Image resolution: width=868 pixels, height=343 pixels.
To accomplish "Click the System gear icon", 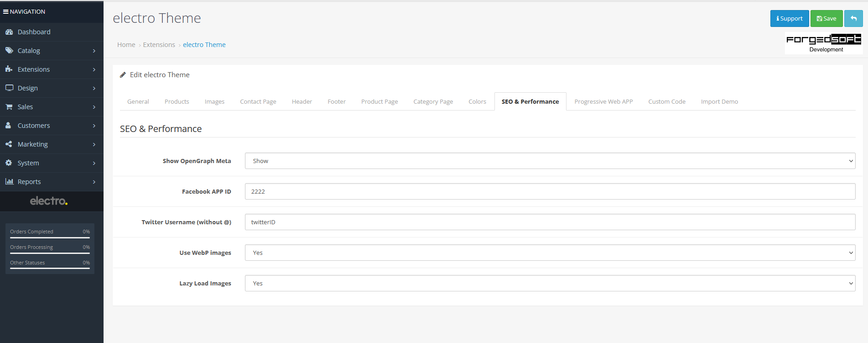I will 9,163.
